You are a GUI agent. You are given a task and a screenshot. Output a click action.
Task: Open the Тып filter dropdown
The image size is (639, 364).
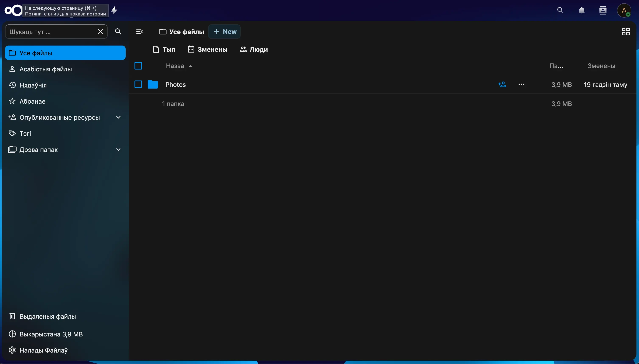164,50
